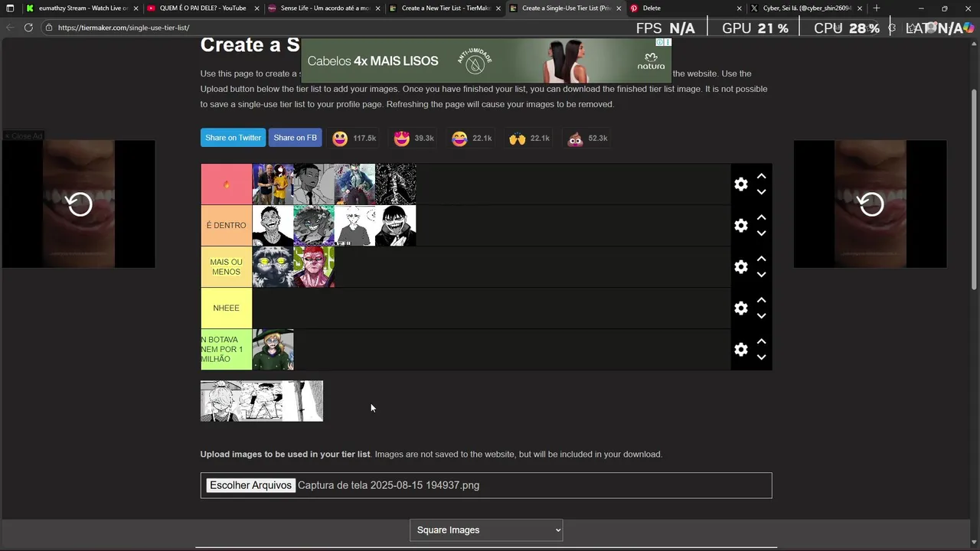The height and width of the screenshot is (551, 980).
Task: React with heart-eyes emoji 39.3k
Action: coord(413,139)
